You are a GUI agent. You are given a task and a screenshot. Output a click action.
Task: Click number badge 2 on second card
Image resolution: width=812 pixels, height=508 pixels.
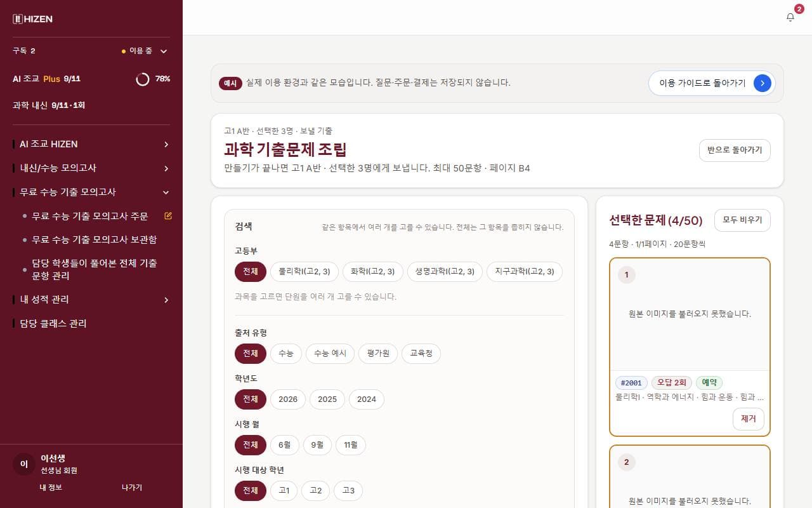click(x=627, y=462)
